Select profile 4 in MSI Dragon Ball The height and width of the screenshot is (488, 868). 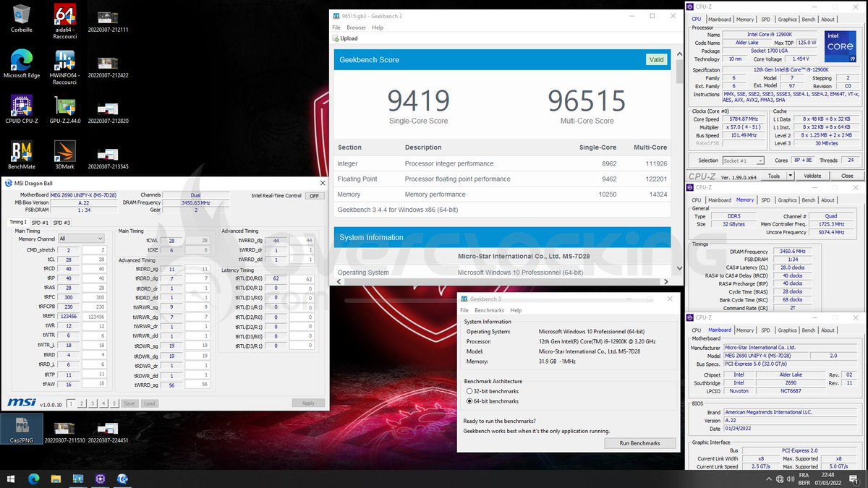105,403
